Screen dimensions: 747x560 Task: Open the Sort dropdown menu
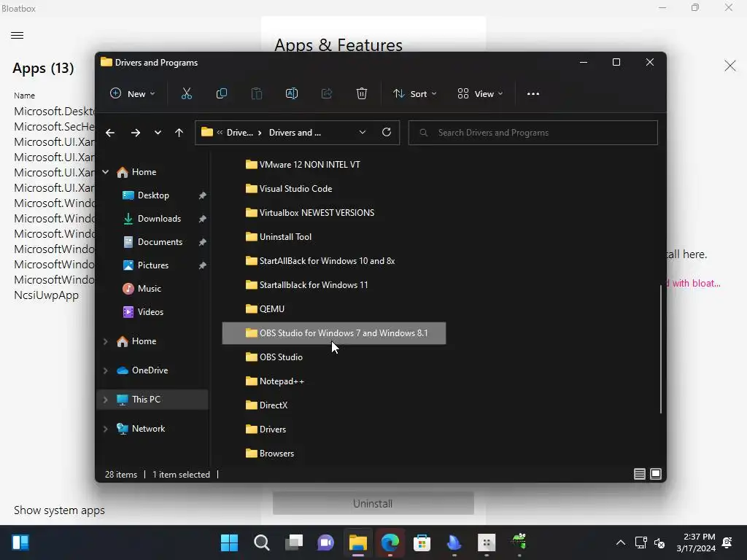click(x=414, y=94)
